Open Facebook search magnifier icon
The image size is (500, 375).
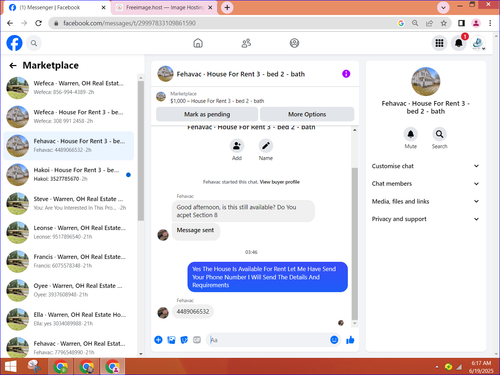(x=34, y=43)
